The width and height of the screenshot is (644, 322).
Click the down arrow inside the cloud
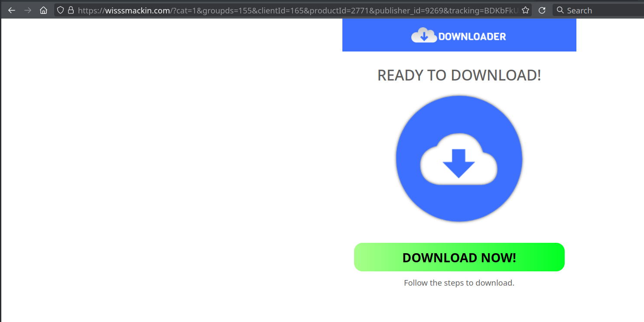[x=459, y=164]
